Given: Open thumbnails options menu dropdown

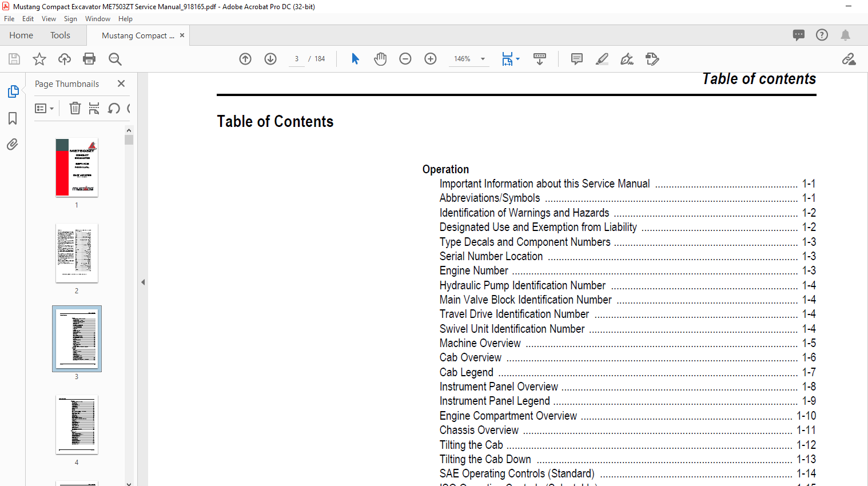Looking at the screenshot, I should coord(44,108).
